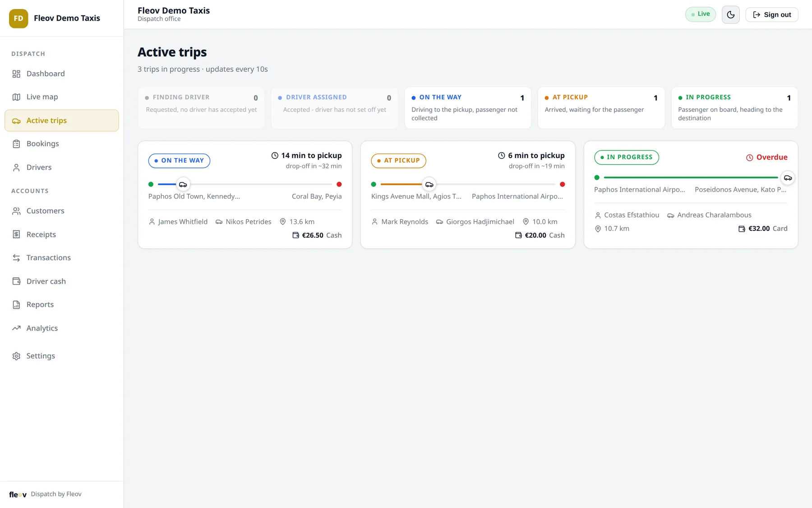Click the Live map icon
Viewport: 812px width, 508px height.
point(16,97)
